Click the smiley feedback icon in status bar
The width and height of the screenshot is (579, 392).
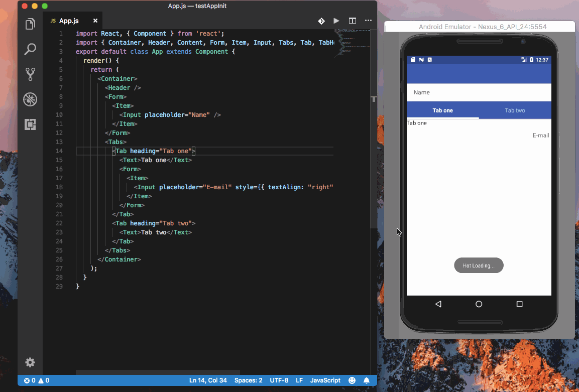(x=352, y=380)
